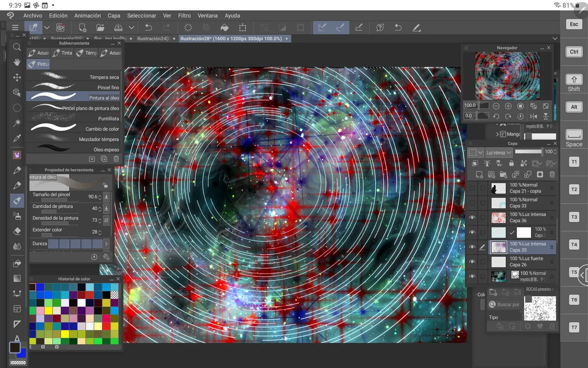
Task: Click the New document icon
Action: coord(82,28)
